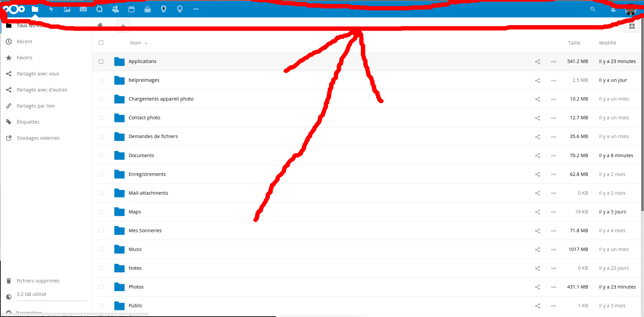Tick the checkbox beside the Music folder

coord(101,249)
